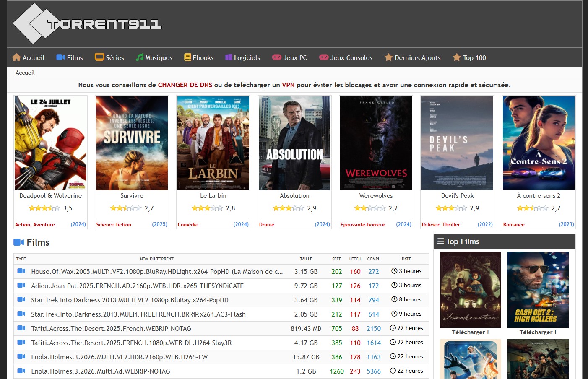Click Télécharger under the Frankenstein poster
Image resolution: width=588 pixels, height=379 pixels.
pyautogui.click(x=471, y=332)
